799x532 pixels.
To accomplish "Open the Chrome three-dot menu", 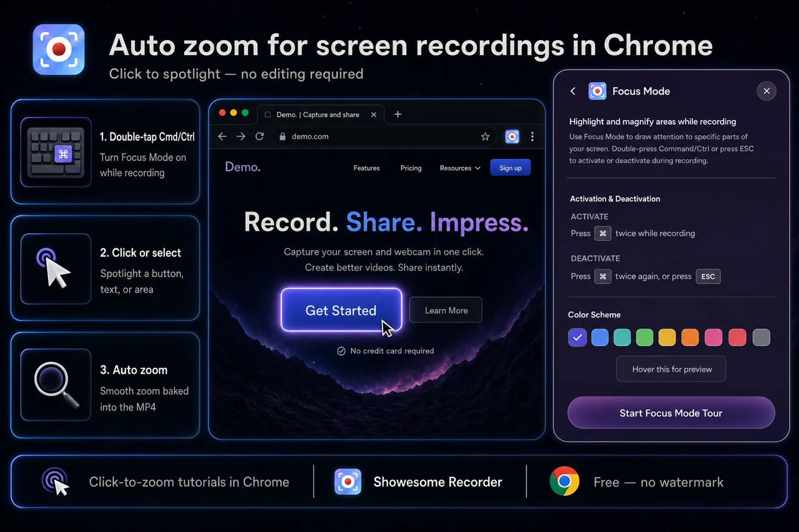I will click(x=532, y=136).
